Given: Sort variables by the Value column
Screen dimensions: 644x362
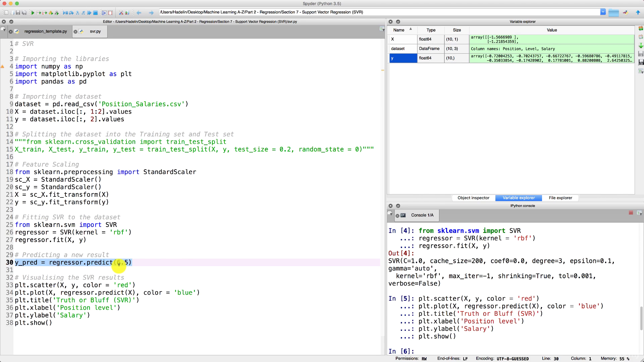Looking at the screenshot, I should click(x=552, y=30).
